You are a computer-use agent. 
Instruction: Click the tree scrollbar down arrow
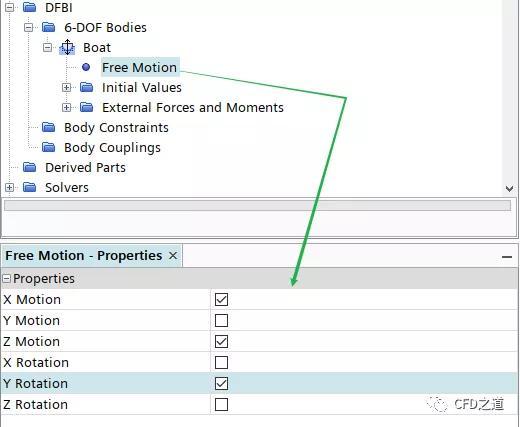509,189
